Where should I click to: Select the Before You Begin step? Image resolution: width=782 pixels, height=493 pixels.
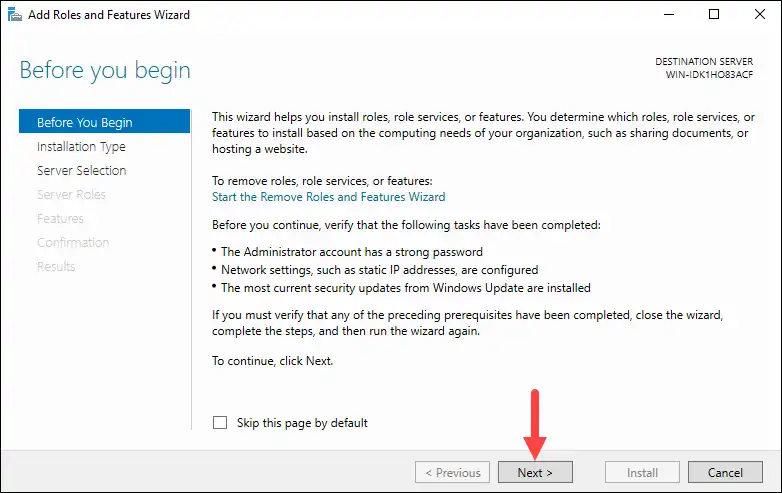104,122
